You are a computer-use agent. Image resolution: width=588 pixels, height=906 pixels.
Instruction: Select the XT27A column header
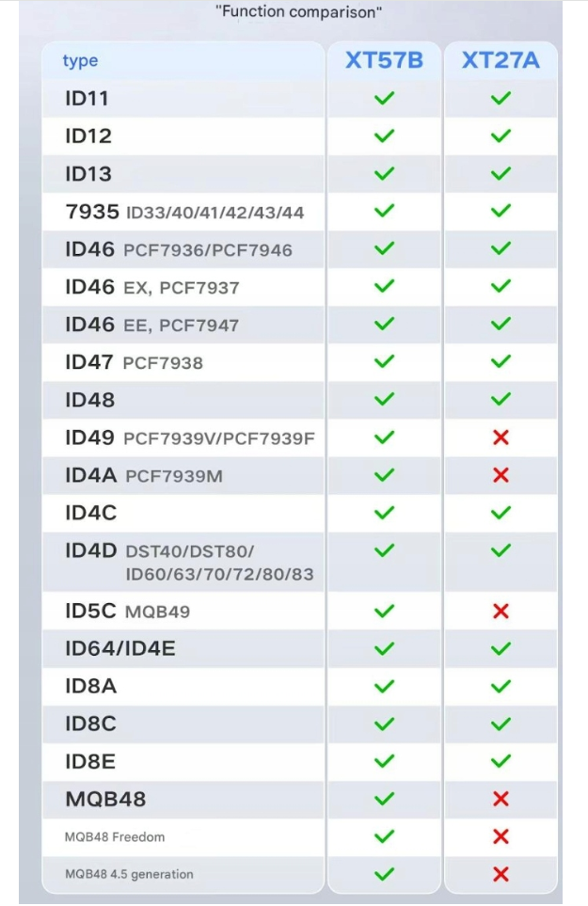[x=501, y=60]
